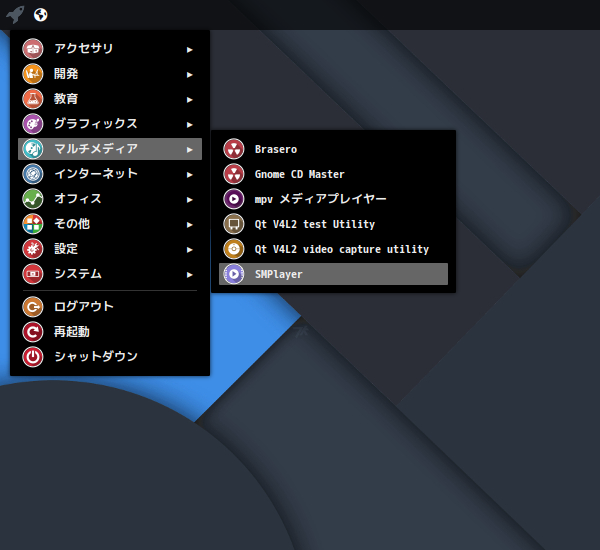Launch SMPlayer from the submenu

[x=333, y=274]
